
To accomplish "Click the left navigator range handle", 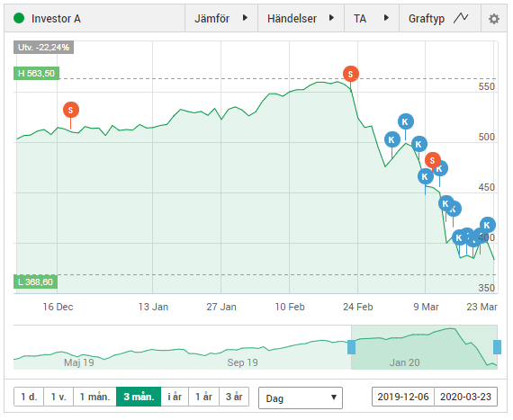I will 351,347.
